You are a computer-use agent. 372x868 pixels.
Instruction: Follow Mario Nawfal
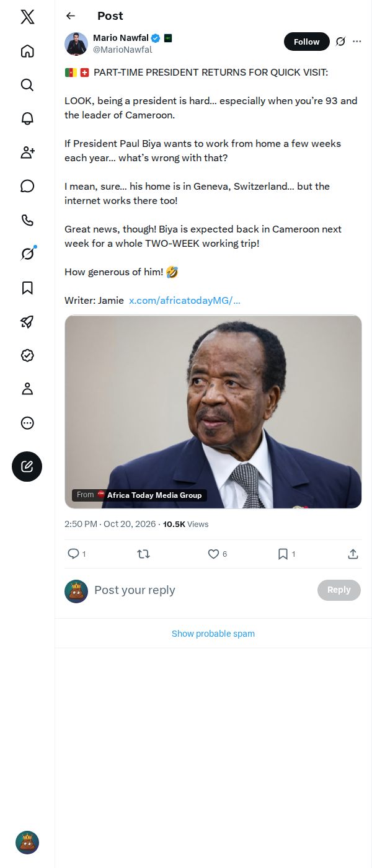click(307, 42)
